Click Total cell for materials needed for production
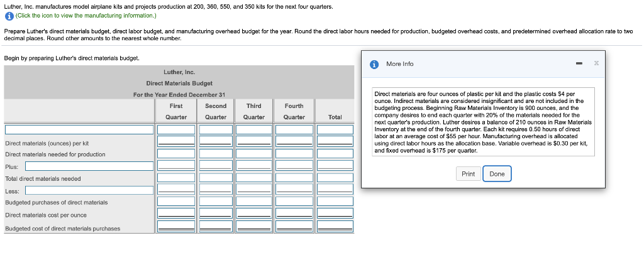Viewport: 644px width, 265px height. click(335, 153)
